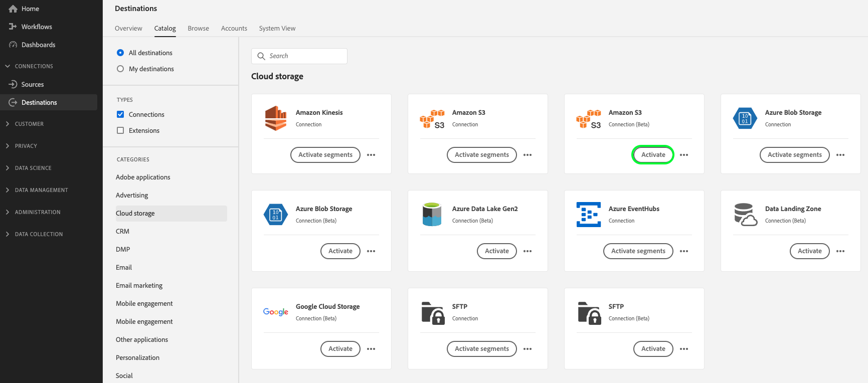Open more options for Azure EventHubs card

point(684,251)
